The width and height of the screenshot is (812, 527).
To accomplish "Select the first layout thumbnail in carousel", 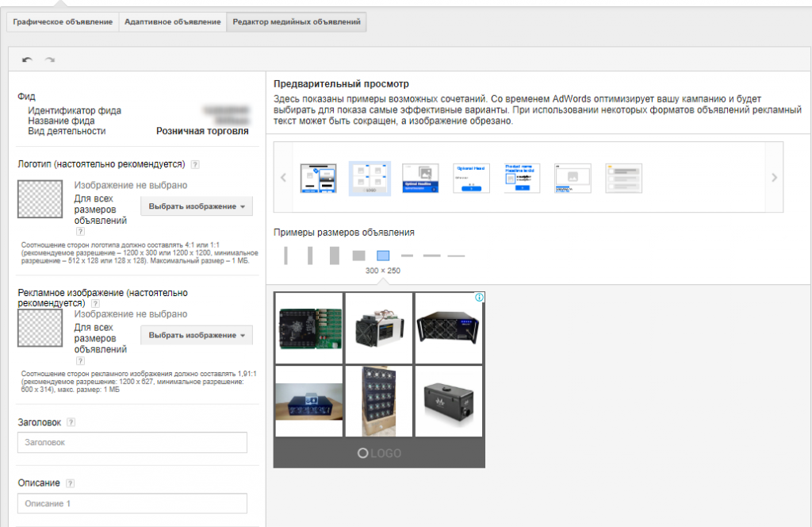I will click(318, 178).
